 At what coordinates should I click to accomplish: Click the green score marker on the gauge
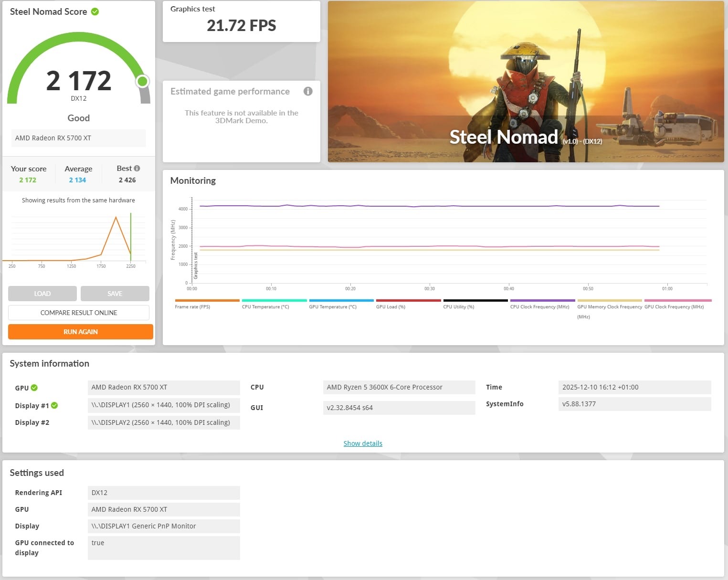coord(142,81)
